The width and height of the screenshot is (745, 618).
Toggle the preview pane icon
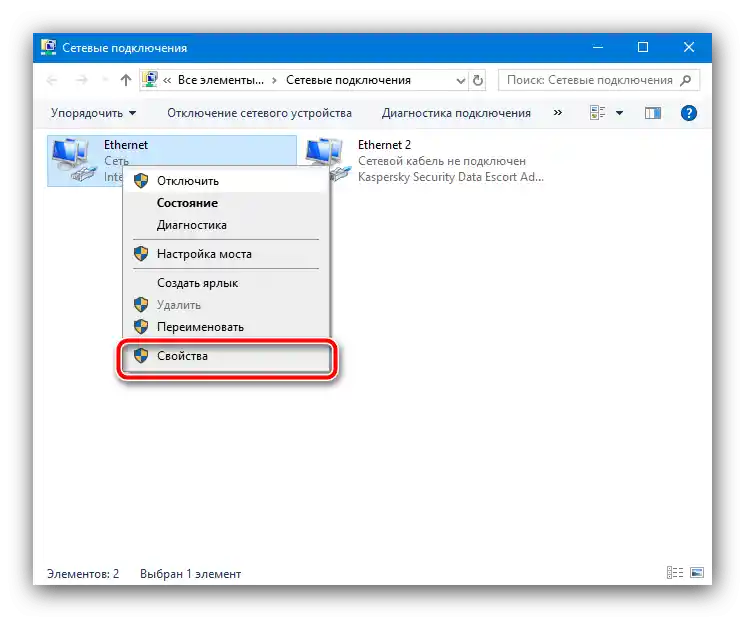click(x=653, y=113)
